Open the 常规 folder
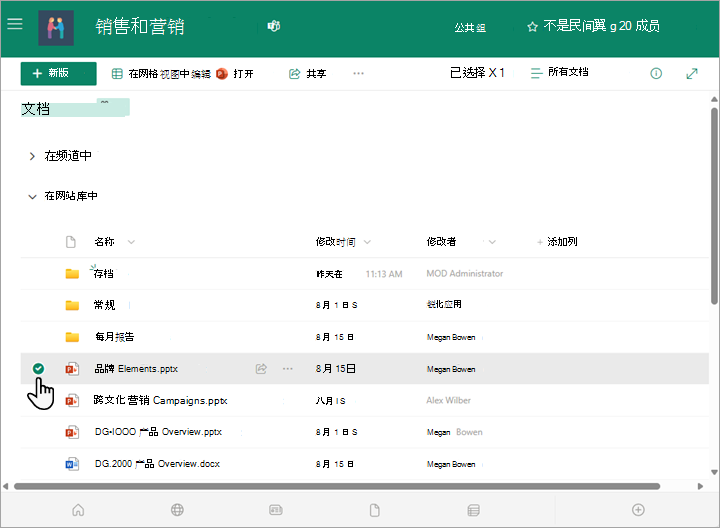Viewport: 720px width, 528px height. [105, 305]
